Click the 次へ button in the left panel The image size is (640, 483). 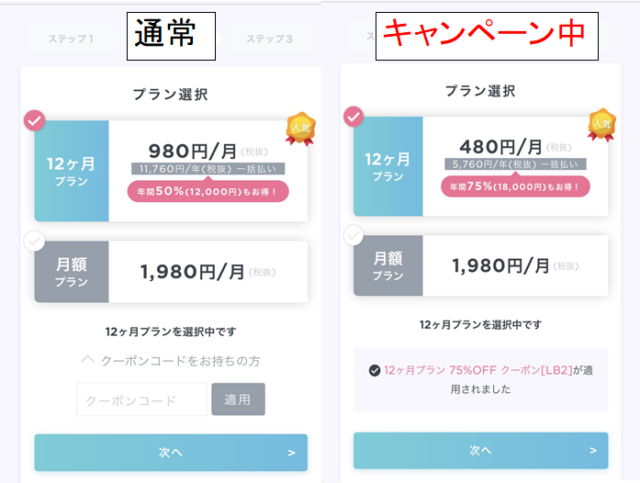[171, 452]
